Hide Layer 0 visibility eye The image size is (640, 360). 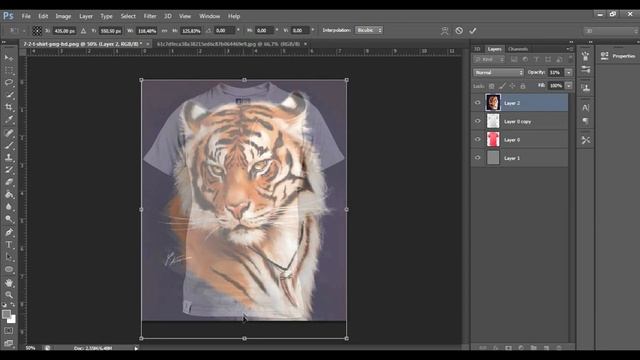(478, 139)
